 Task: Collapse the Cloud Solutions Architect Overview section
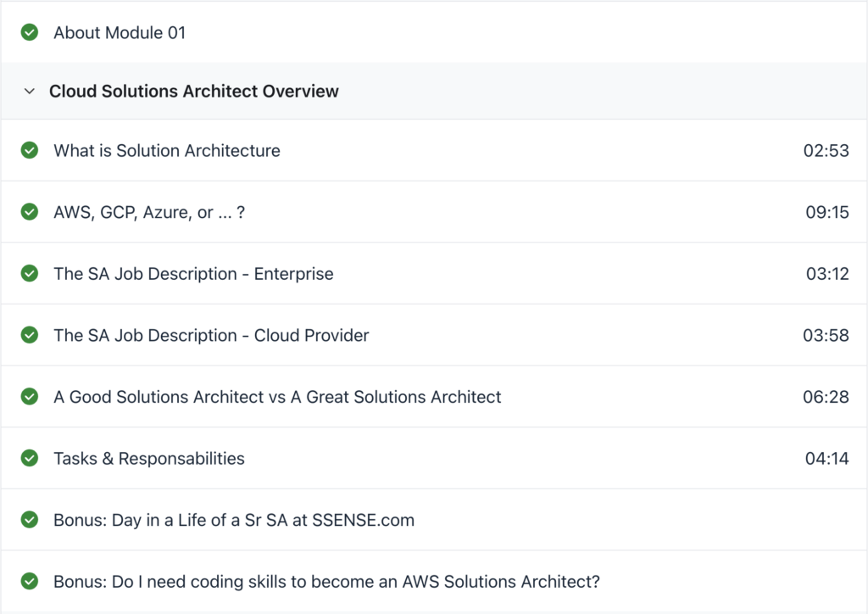[30, 92]
